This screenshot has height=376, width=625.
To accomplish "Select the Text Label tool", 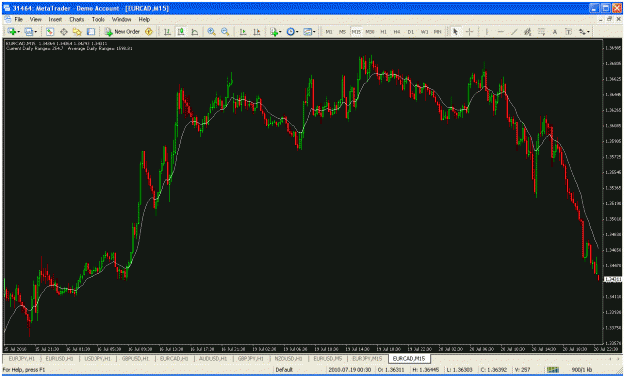I will [569, 31].
